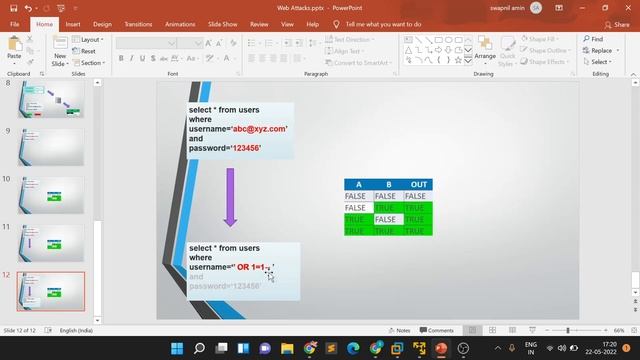
Task: Open the Arrange tool
Action: click(485, 51)
